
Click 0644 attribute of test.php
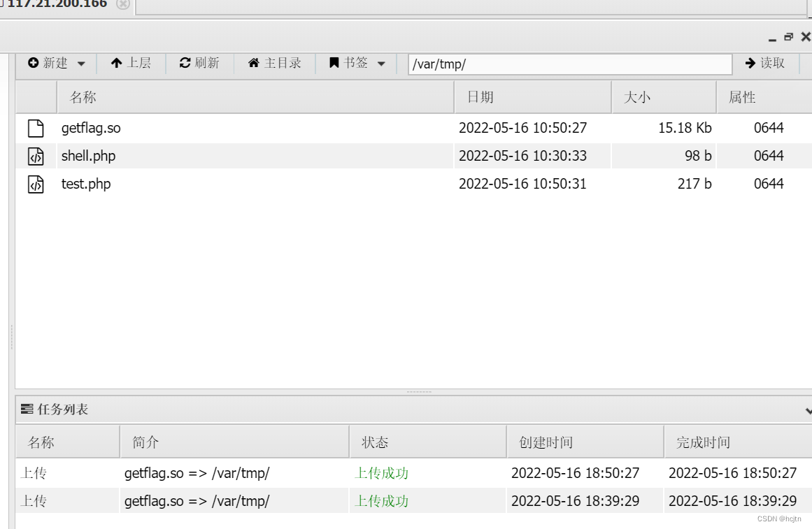coord(769,184)
